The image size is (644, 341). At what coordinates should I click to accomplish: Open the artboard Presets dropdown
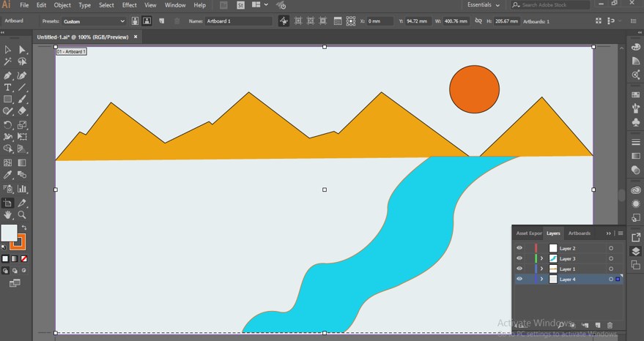coord(94,21)
